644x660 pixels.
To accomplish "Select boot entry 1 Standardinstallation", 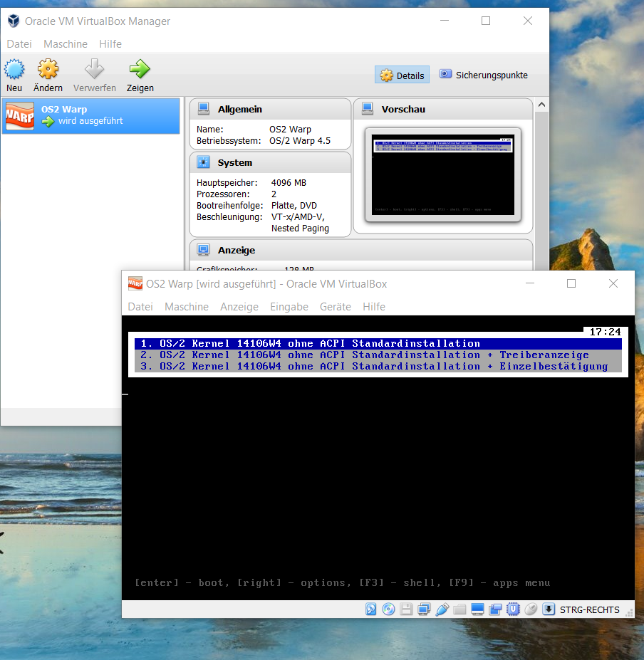I will 378,343.
